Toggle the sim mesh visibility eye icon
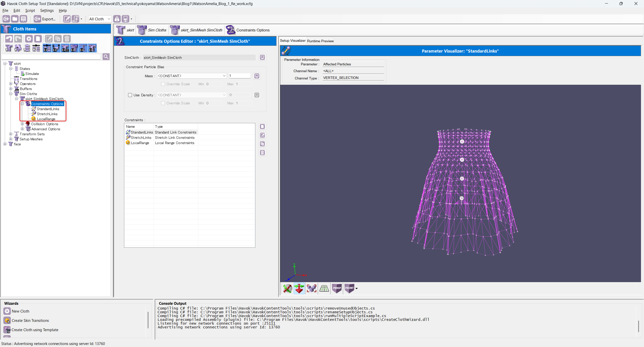This screenshot has height=347, width=644. point(74,48)
